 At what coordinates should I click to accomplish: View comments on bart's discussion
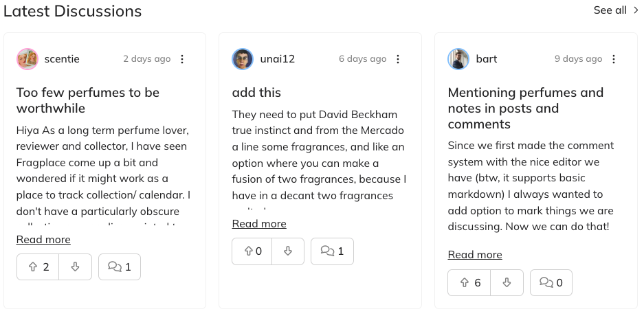click(551, 282)
